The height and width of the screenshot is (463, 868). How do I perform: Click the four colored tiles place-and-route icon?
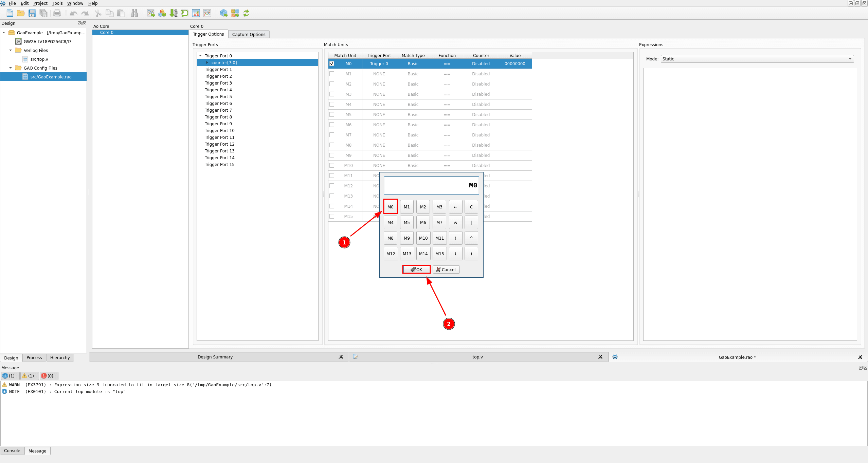pos(235,13)
